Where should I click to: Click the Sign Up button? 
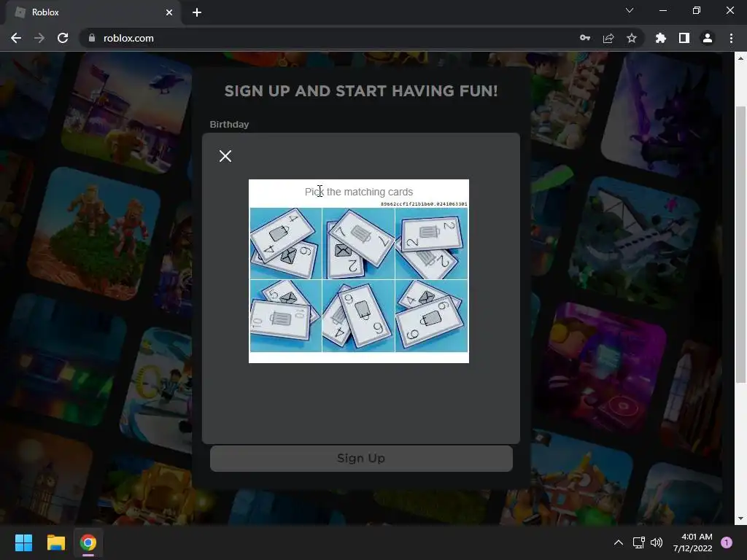(361, 458)
